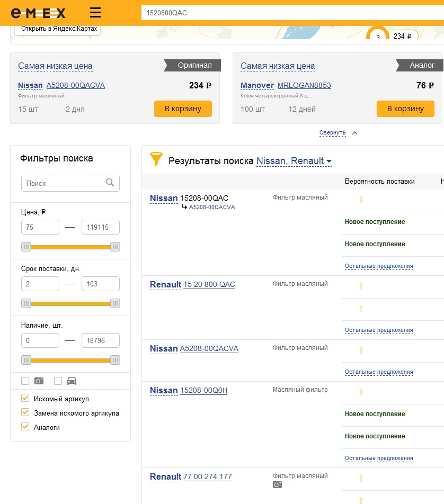Click the maximum price slider handle
Viewport: 444px width, 504px height.
(115, 247)
